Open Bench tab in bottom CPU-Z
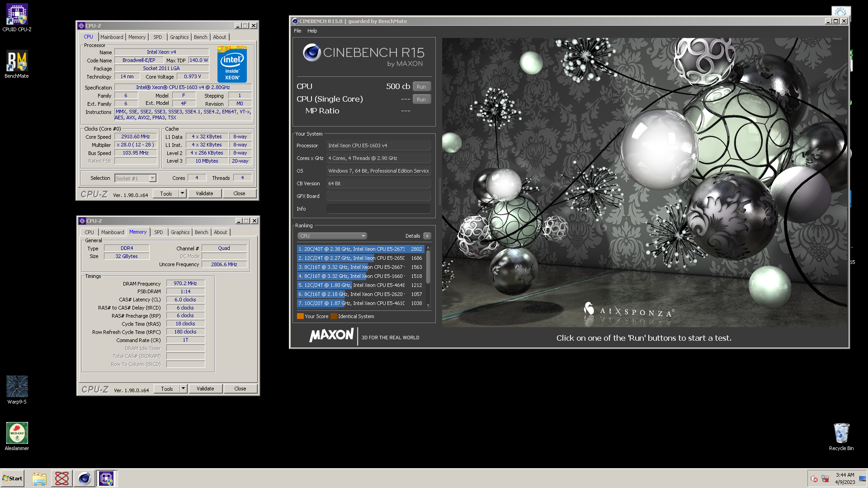Image resolution: width=868 pixels, height=488 pixels. tap(202, 232)
